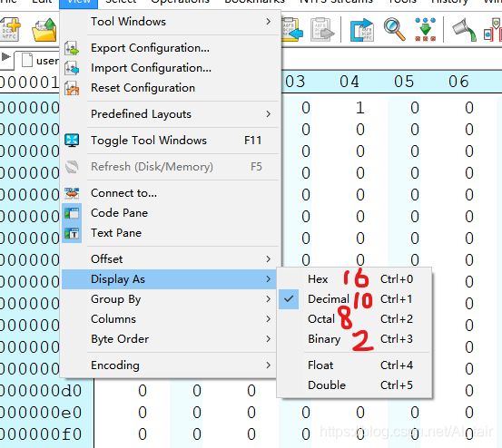The width and height of the screenshot is (502, 448).
Task: Open Find with the magnifier icon
Action: (394, 29)
